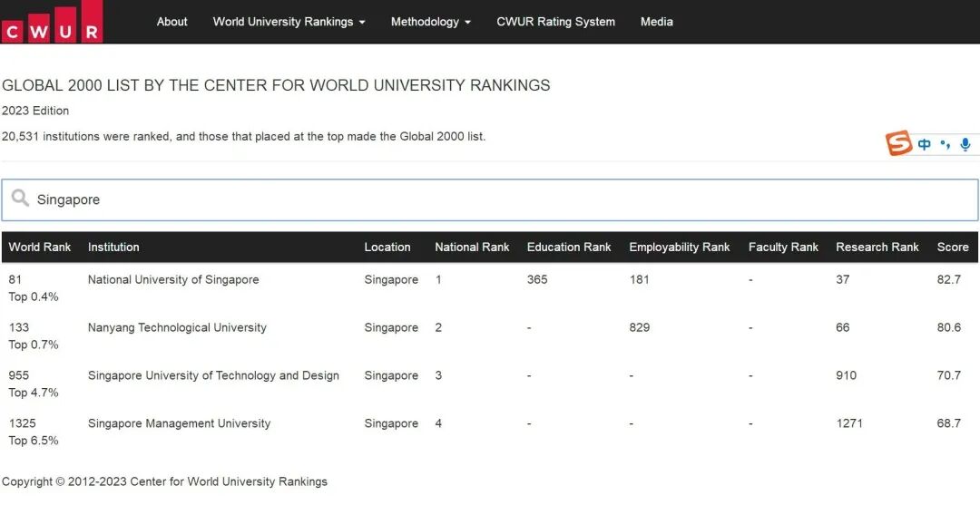Click the Global 2000 List page heading
The image size is (980, 505).
tap(276, 85)
